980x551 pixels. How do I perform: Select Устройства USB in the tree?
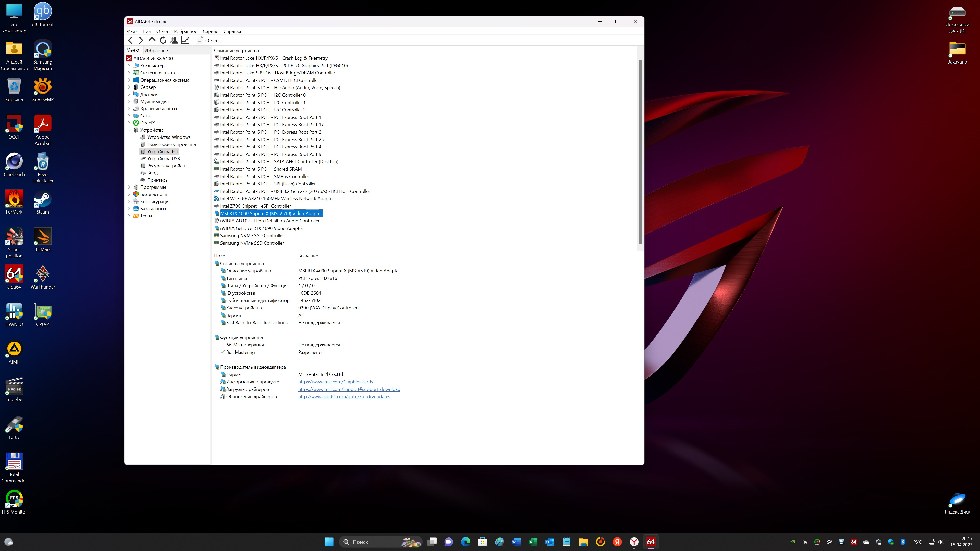pos(163,159)
